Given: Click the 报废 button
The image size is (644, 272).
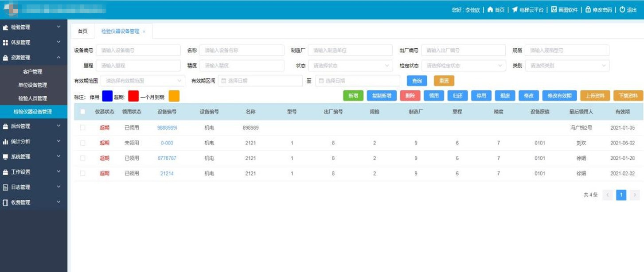Looking at the screenshot, I should (505, 96).
